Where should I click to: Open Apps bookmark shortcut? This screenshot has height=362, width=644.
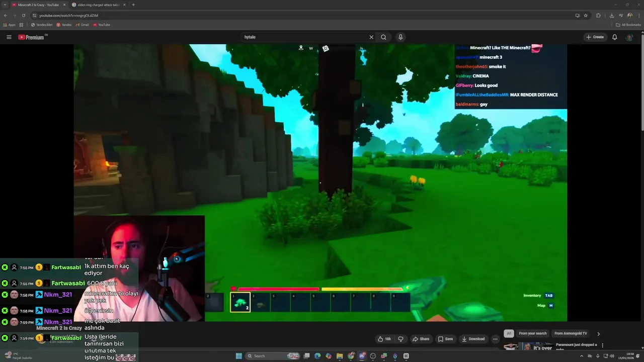(10, 25)
